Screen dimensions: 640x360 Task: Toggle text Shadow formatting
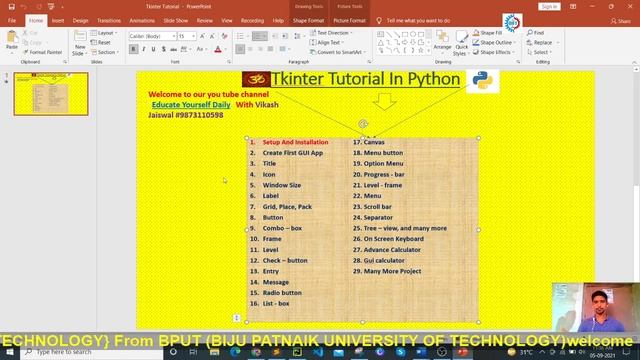coord(164,49)
